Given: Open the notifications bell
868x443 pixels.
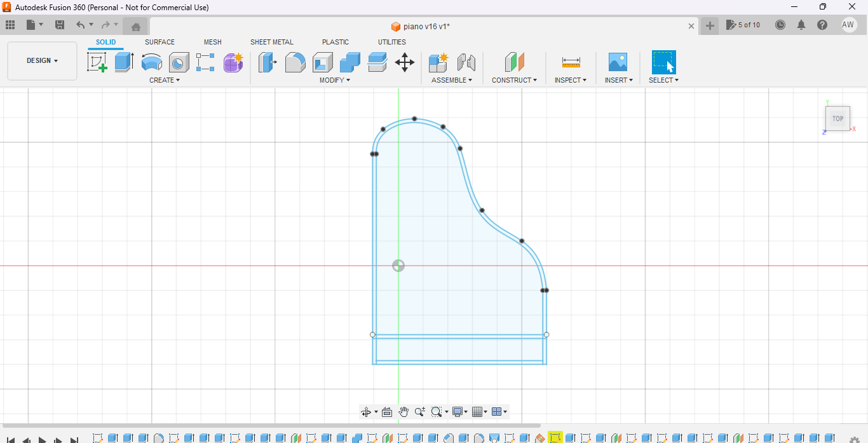Looking at the screenshot, I should click(x=801, y=25).
